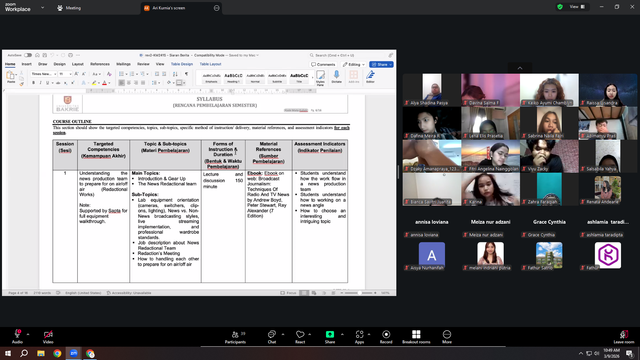This screenshot has width=640, height=360.
Task: Click the Comments button in Word
Action: pos(323,64)
